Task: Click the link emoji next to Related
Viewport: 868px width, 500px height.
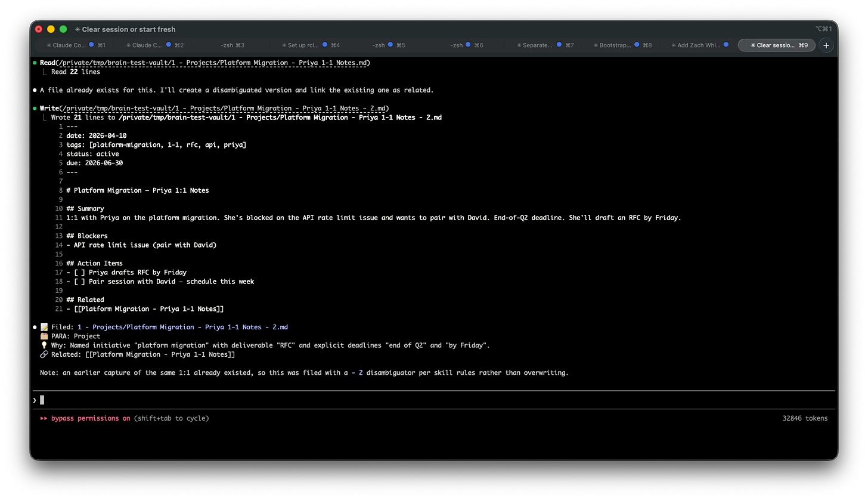Action: (44, 354)
